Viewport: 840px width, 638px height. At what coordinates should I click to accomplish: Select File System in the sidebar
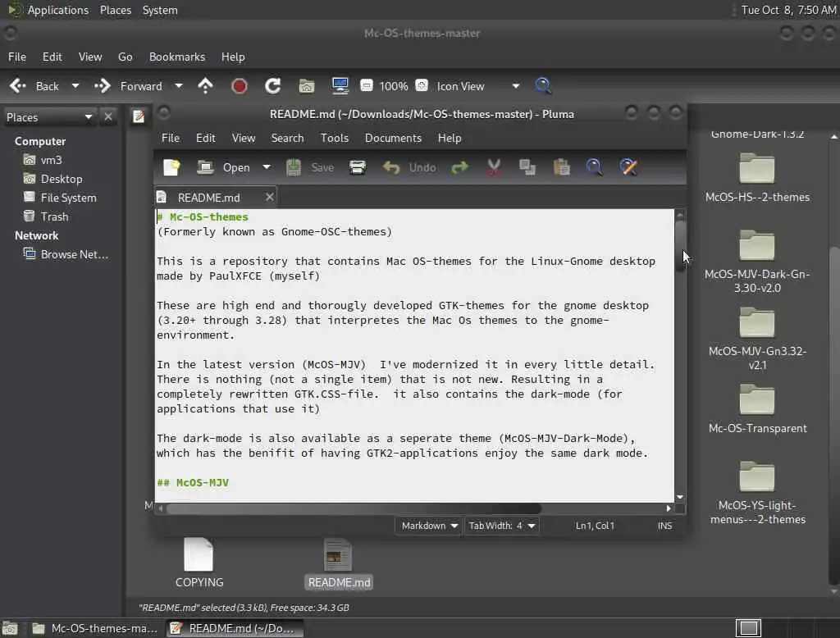pyautogui.click(x=69, y=198)
